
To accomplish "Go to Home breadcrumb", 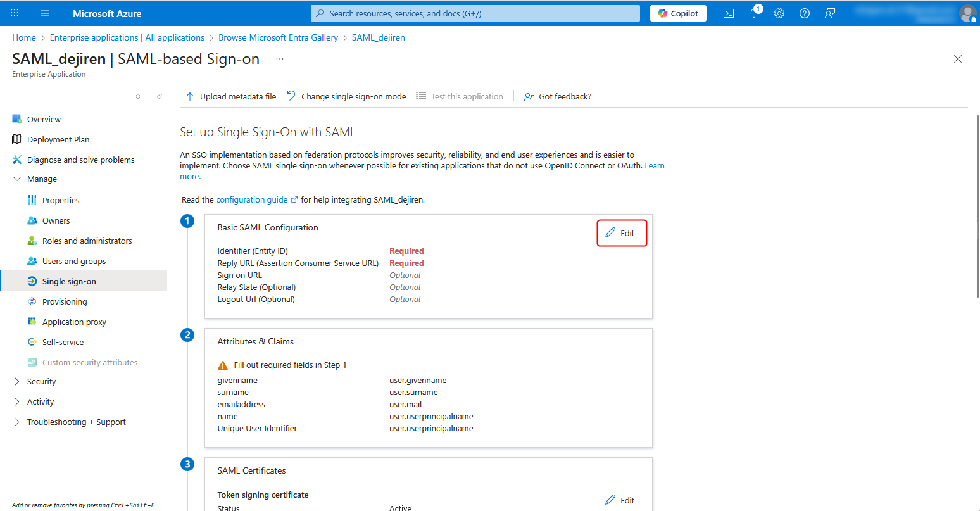I will click(24, 37).
